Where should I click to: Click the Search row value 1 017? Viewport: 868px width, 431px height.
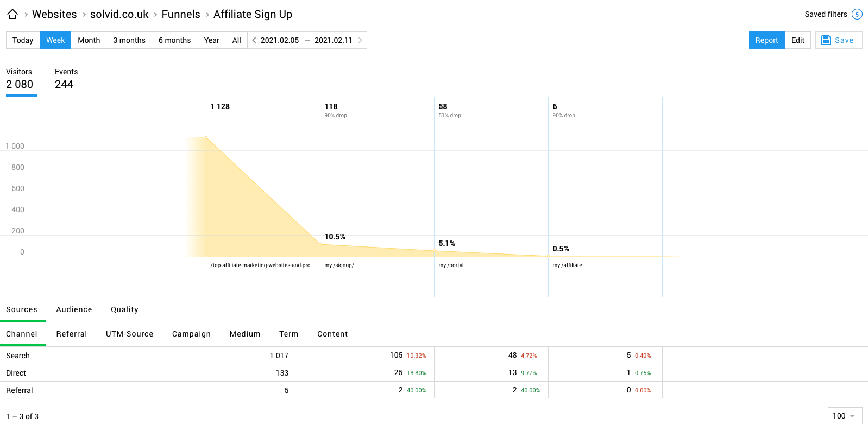pyautogui.click(x=279, y=356)
